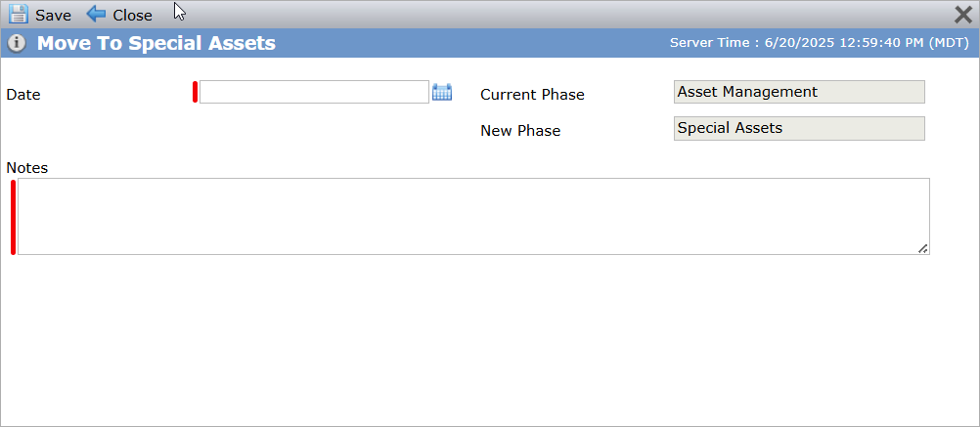Click the red required bar beside Notes
The height and width of the screenshot is (427, 980).
13,217
